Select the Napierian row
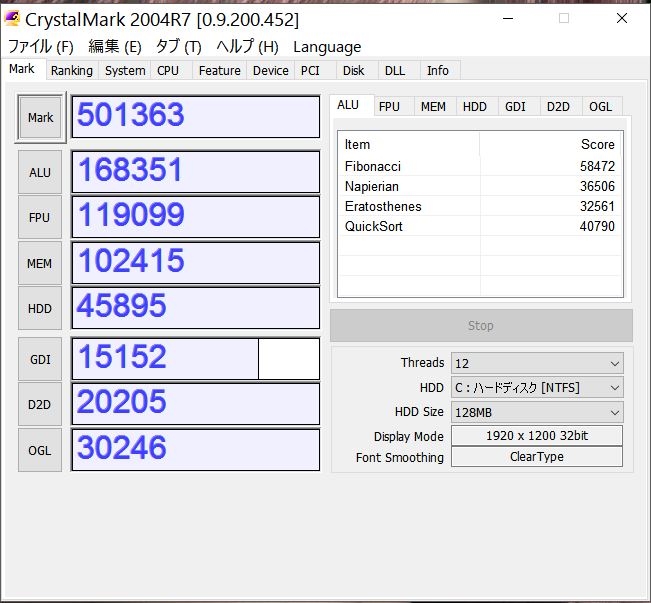 [480, 186]
